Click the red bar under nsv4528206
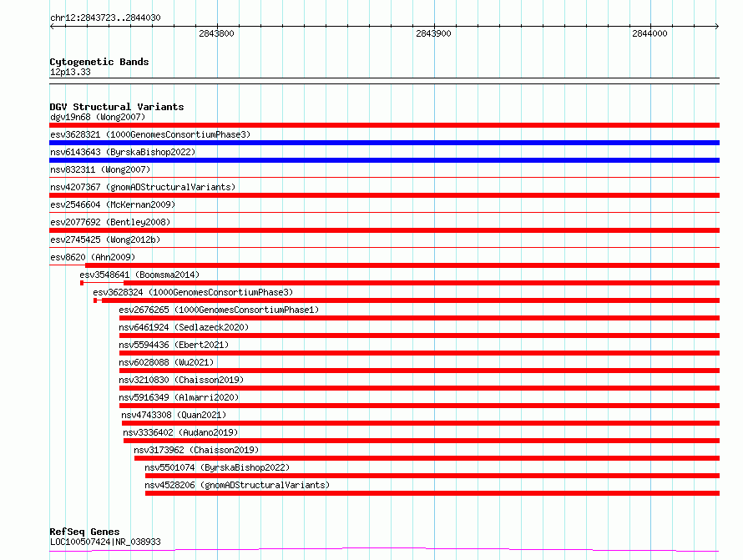This screenshot has height=560, width=743. 432,493
